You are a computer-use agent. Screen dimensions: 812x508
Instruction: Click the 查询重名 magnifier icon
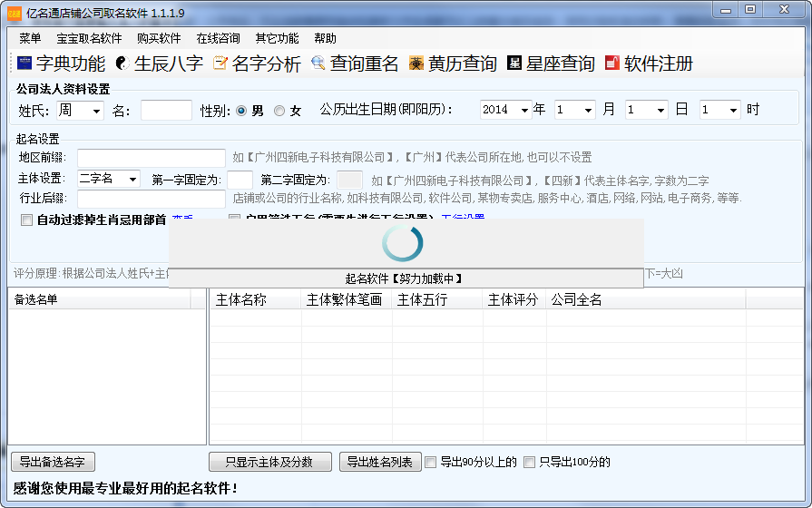pyautogui.click(x=318, y=63)
